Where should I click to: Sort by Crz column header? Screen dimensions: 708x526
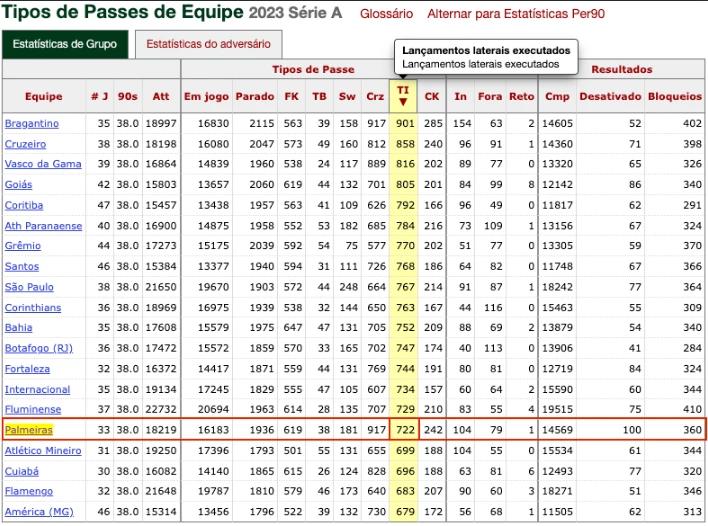point(375,97)
